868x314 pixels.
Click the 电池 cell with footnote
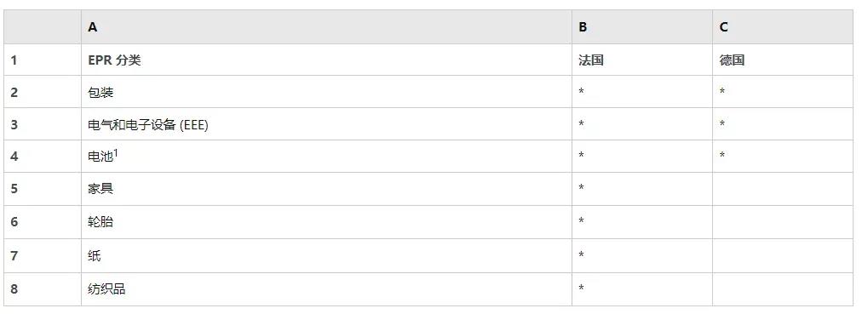point(326,156)
